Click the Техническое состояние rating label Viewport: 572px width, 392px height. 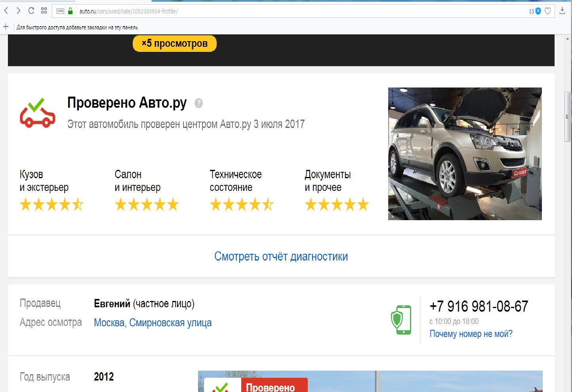236,181
